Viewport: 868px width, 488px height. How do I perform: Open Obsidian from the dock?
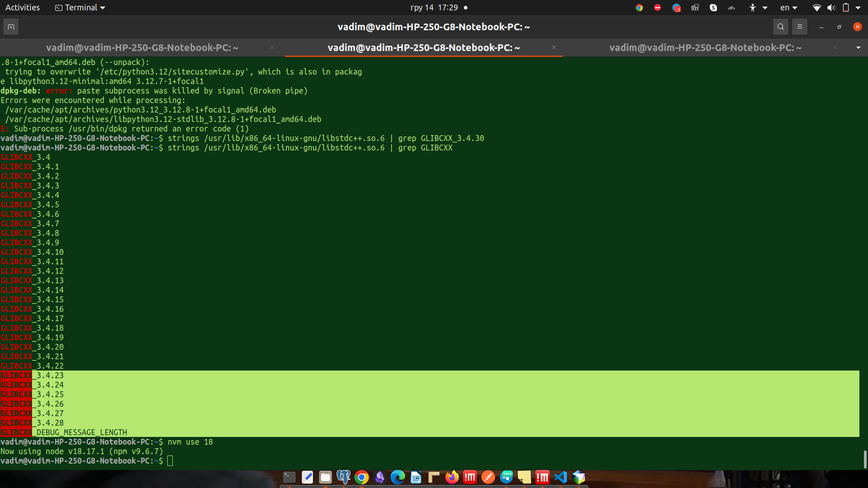point(380,477)
